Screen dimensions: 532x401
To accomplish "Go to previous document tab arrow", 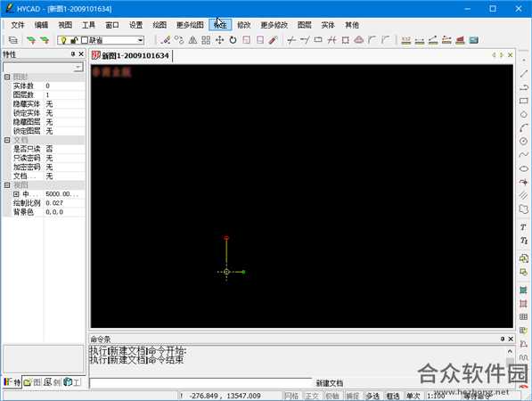I will pyautogui.click(x=494, y=55).
